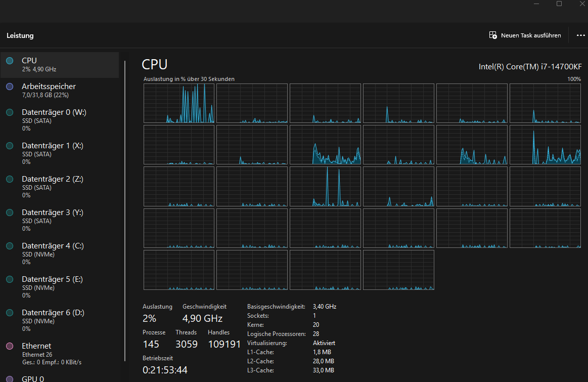
Task: Click the Datenträger 4 (C:) circle icon
Action: coord(10,246)
